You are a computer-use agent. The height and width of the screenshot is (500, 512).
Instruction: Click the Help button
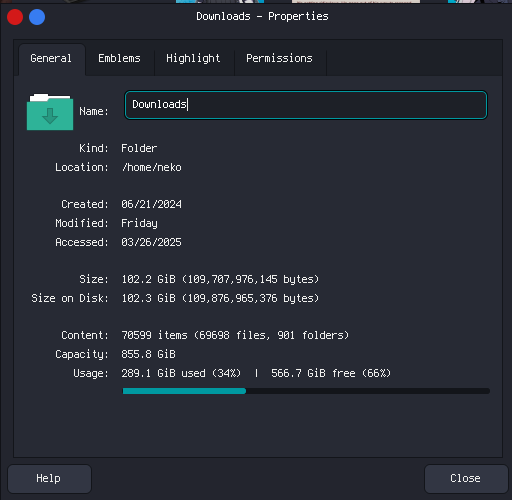(49, 479)
